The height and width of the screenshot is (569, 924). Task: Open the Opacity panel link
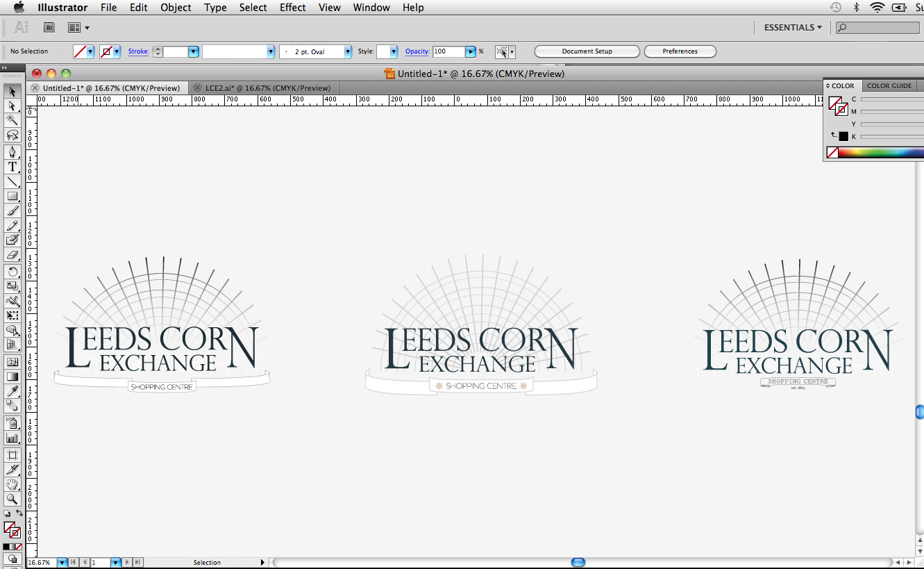pyautogui.click(x=417, y=51)
